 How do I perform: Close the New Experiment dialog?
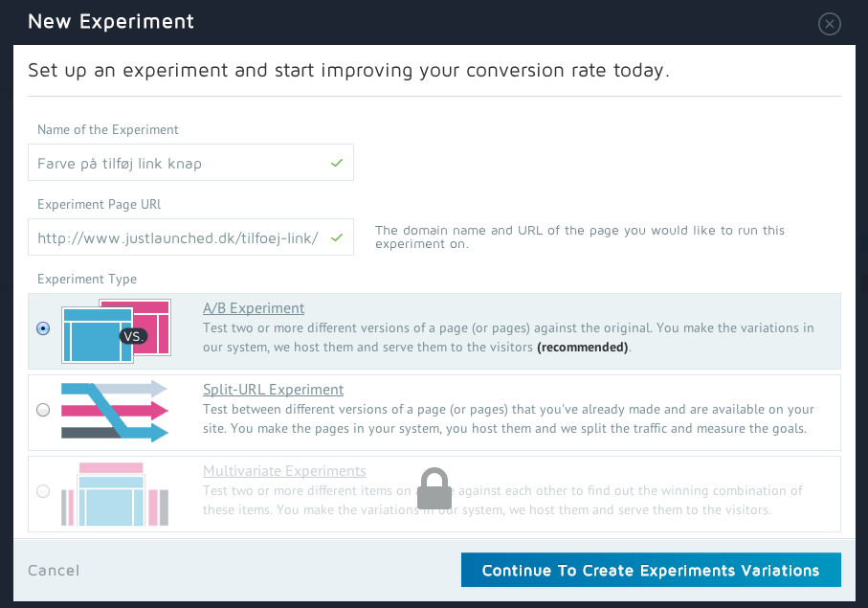point(830,24)
